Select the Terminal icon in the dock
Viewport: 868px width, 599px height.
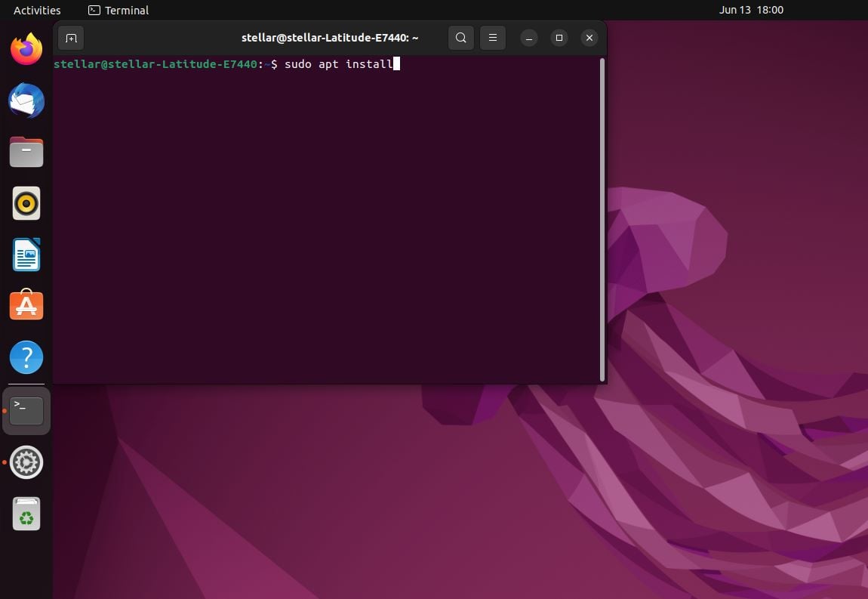(26, 411)
